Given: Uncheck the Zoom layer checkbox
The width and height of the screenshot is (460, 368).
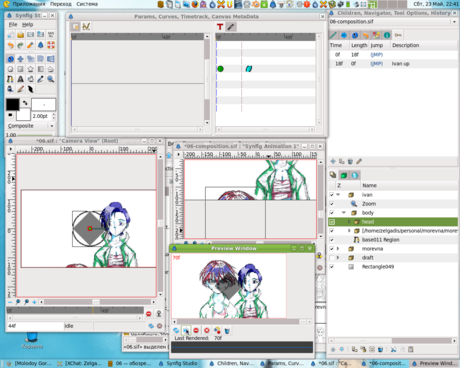Looking at the screenshot, I should coord(332,204).
